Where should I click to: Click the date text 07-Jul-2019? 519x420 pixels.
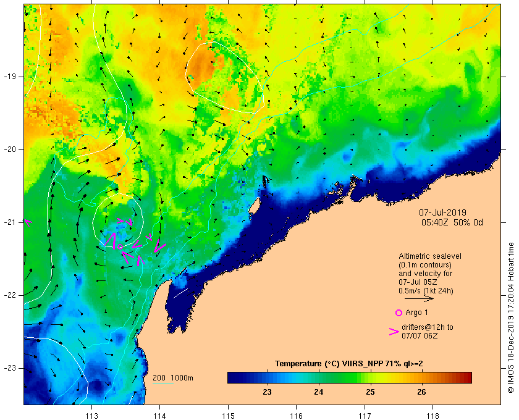tap(442, 212)
